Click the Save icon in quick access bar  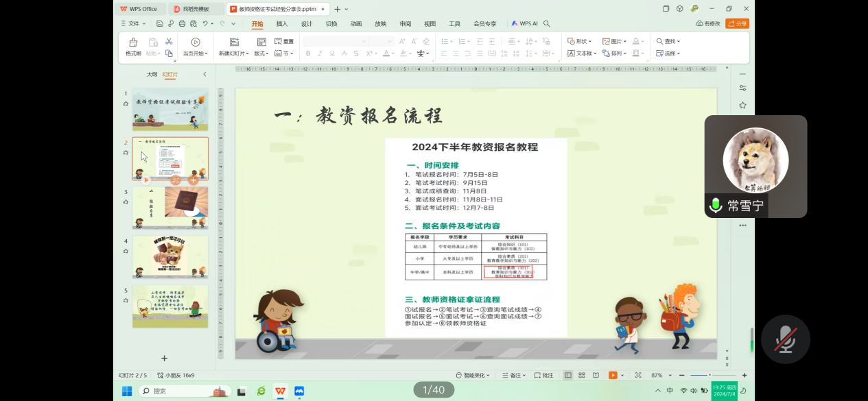pyautogui.click(x=161, y=23)
